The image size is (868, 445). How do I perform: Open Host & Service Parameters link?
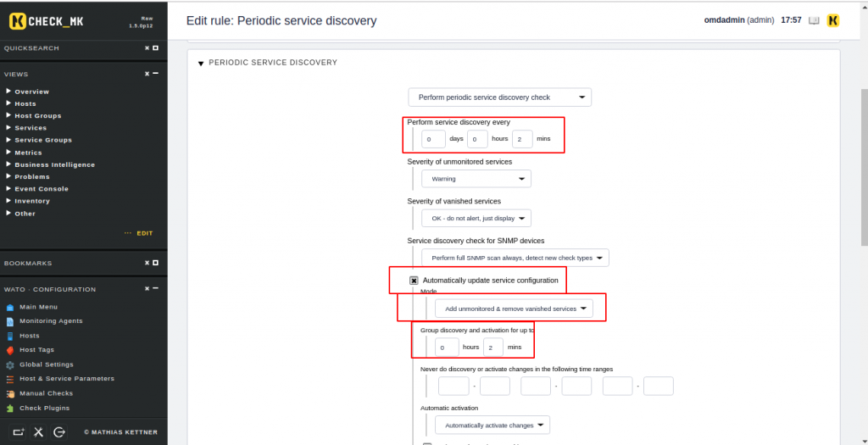click(67, 379)
